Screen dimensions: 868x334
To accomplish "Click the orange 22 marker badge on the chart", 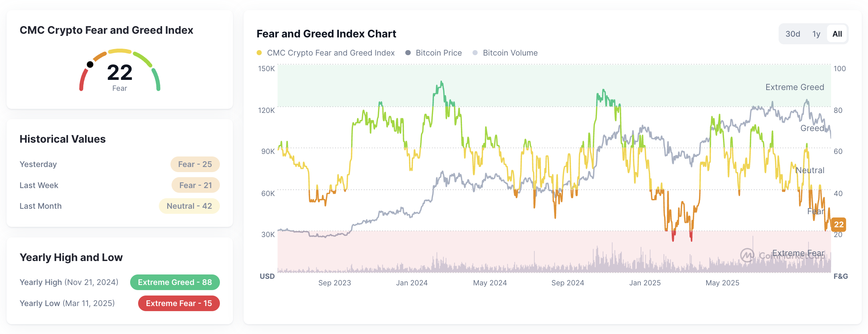I will click(x=839, y=225).
